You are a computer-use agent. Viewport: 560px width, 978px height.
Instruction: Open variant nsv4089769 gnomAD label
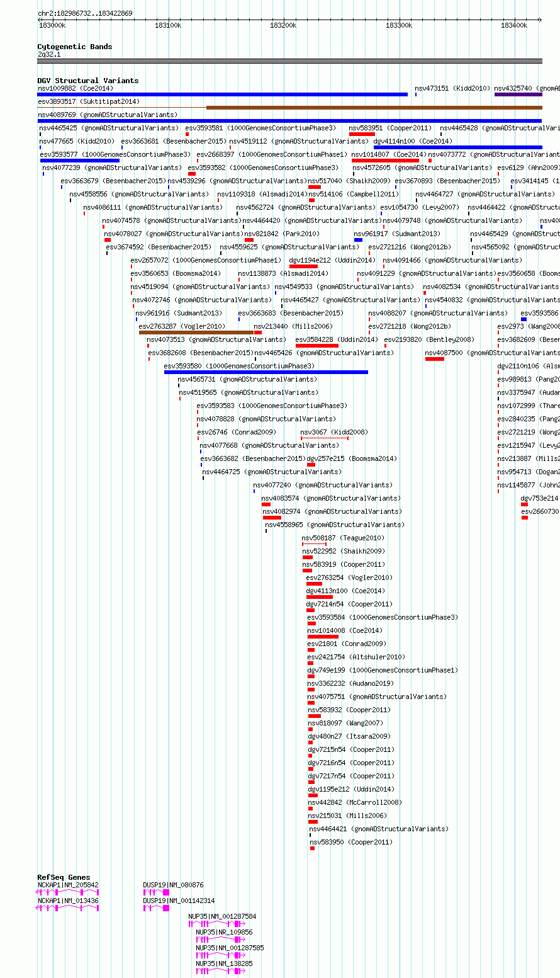108,115
